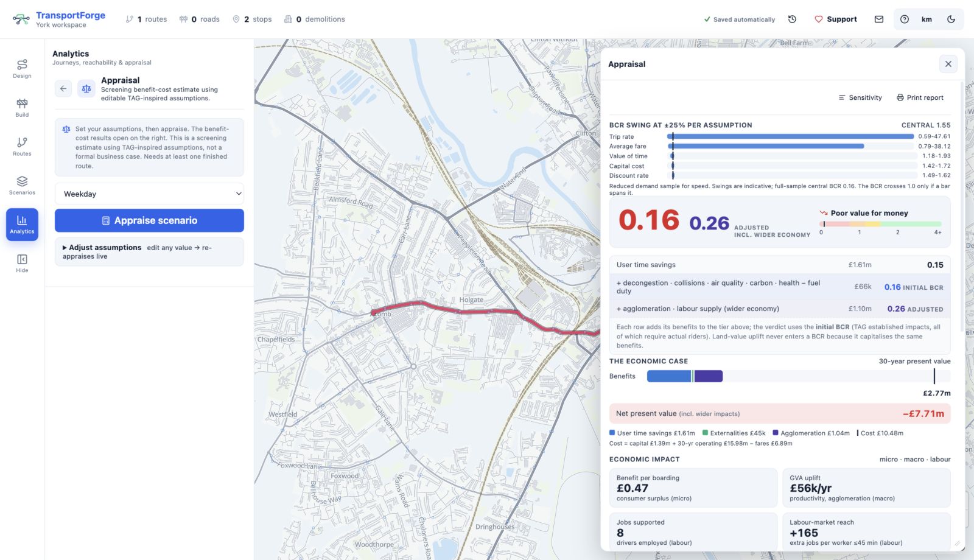974x560 pixels.
Task: Click the Holgate label on the map
Action: (x=471, y=299)
